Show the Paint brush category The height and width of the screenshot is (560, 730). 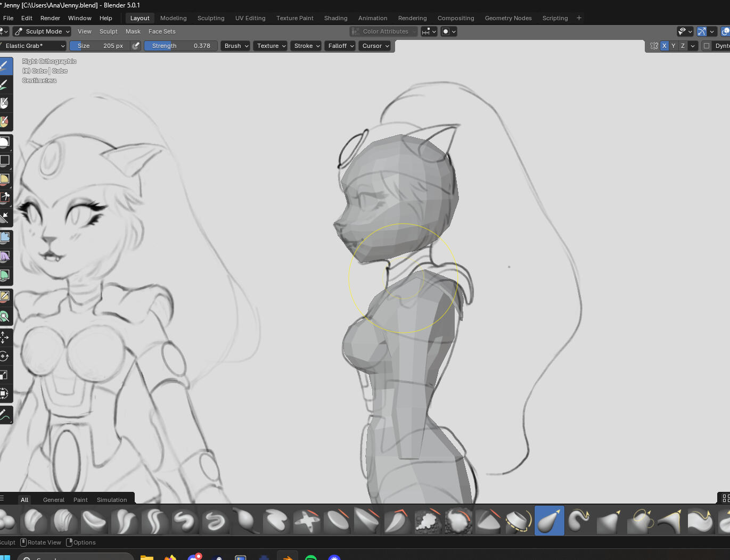click(80, 500)
